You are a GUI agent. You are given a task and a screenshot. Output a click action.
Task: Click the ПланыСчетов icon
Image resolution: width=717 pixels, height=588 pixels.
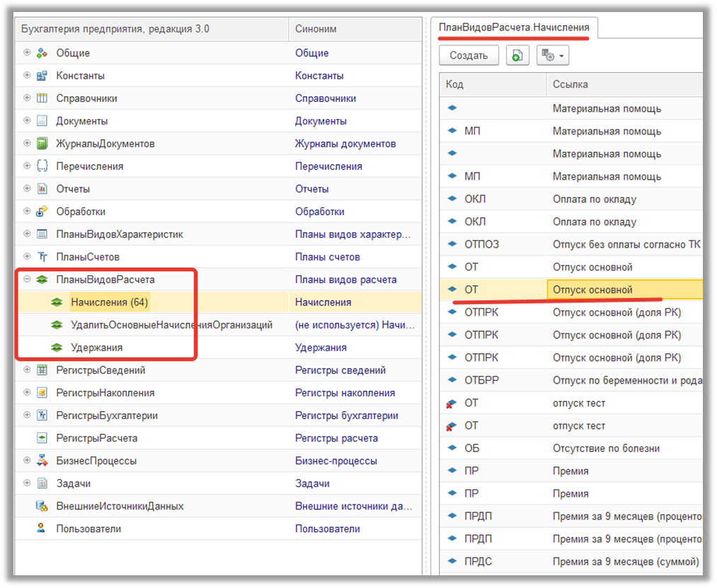click(x=42, y=257)
